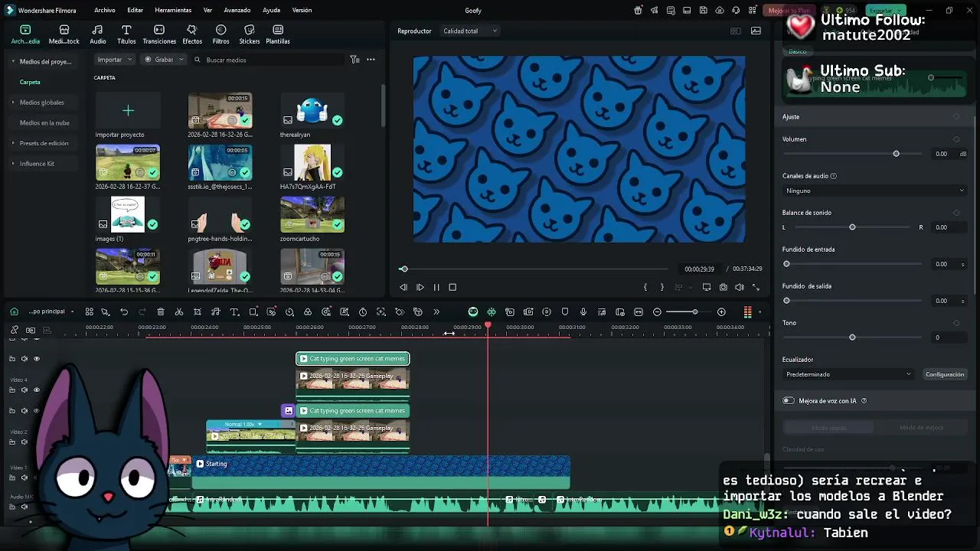
Task: Toggle the green magnetic snap icon
Action: click(492, 311)
